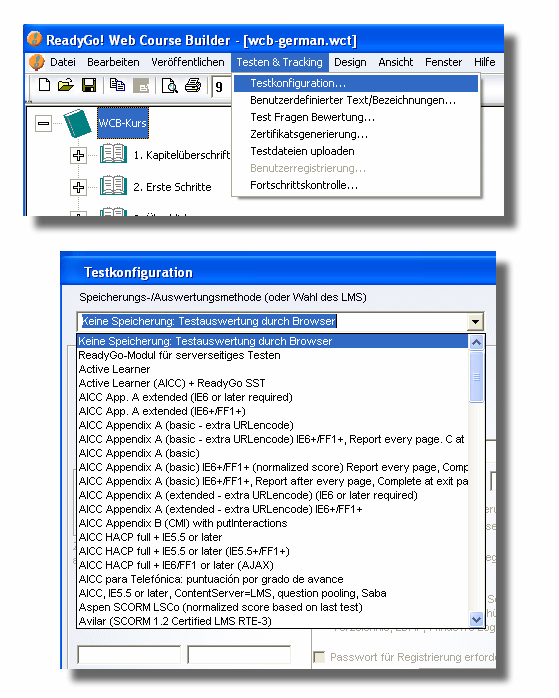The height and width of the screenshot is (698, 559).
Task: Select 2. Erste Schritte tree item
Action: [172, 187]
